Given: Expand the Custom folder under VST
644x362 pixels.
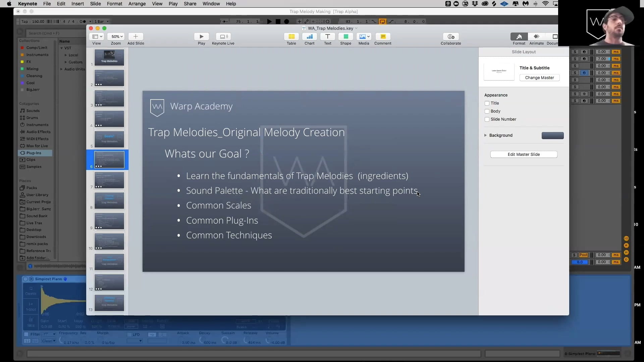Looking at the screenshot, I should (x=66, y=62).
